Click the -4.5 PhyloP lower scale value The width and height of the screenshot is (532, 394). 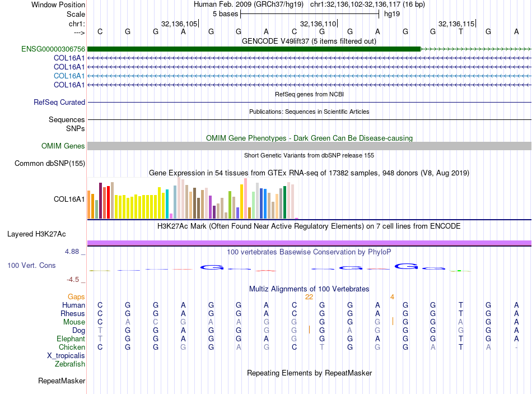click(x=73, y=280)
